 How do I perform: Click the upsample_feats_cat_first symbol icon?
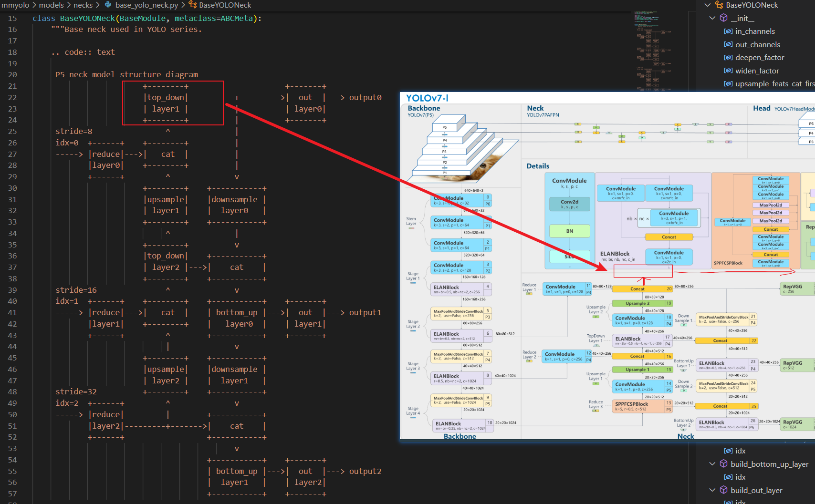729,84
